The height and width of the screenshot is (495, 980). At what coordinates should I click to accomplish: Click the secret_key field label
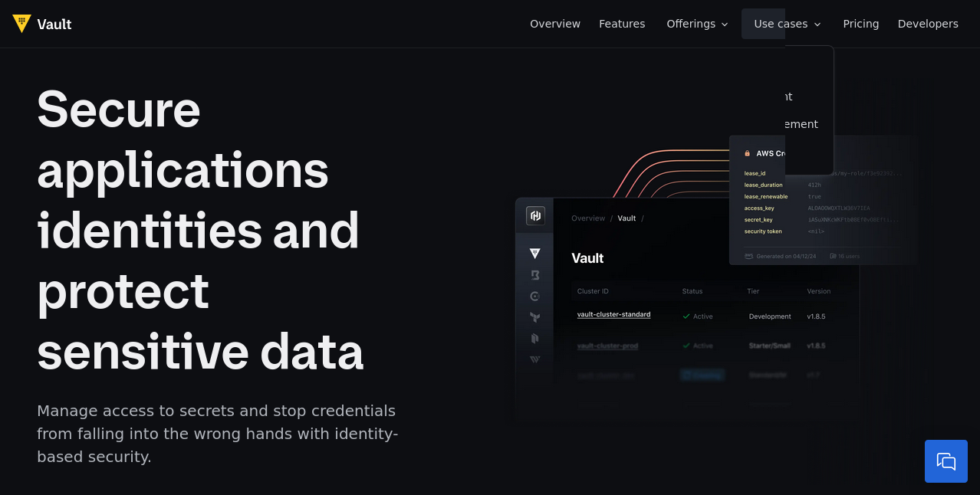758,219
